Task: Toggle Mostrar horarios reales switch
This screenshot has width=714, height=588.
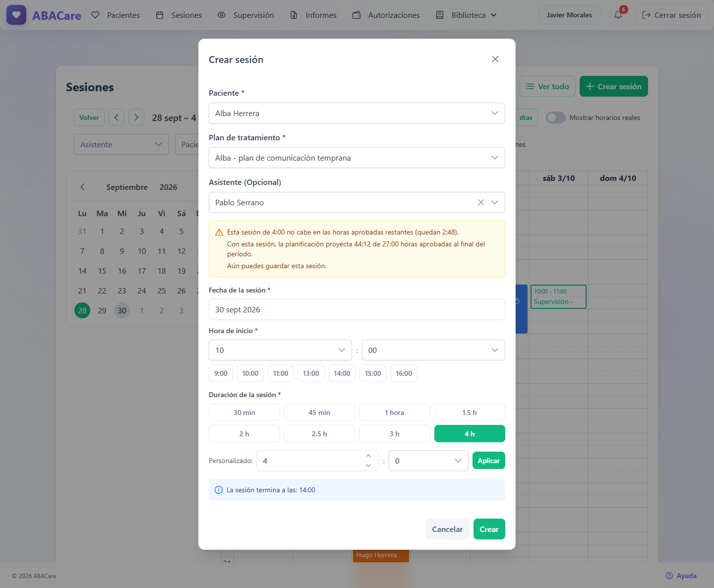Action: (x=555, y=118)
